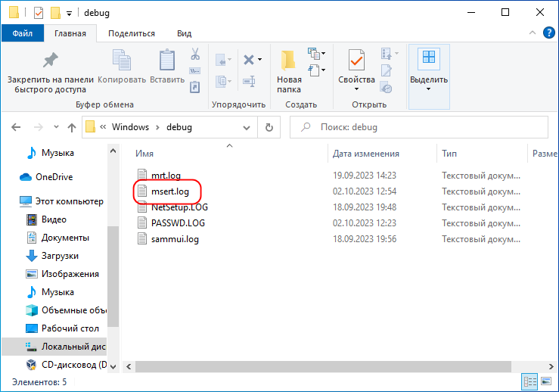Select the mrt.log file

(x=166, y=176)
